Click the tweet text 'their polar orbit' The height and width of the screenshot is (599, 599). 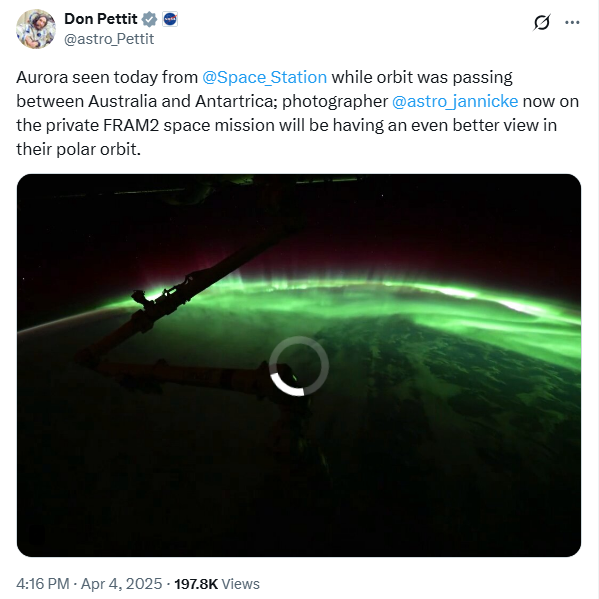[76, 149]
